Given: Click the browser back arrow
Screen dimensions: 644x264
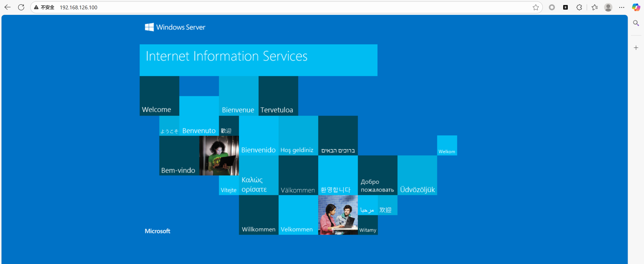Looking at the screenshot, I should click(x=8, y=7).
